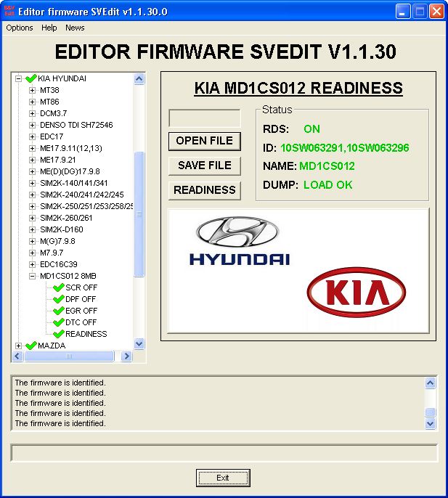Click the tree's horizontal scrollbar thumb

coord(69,356)
